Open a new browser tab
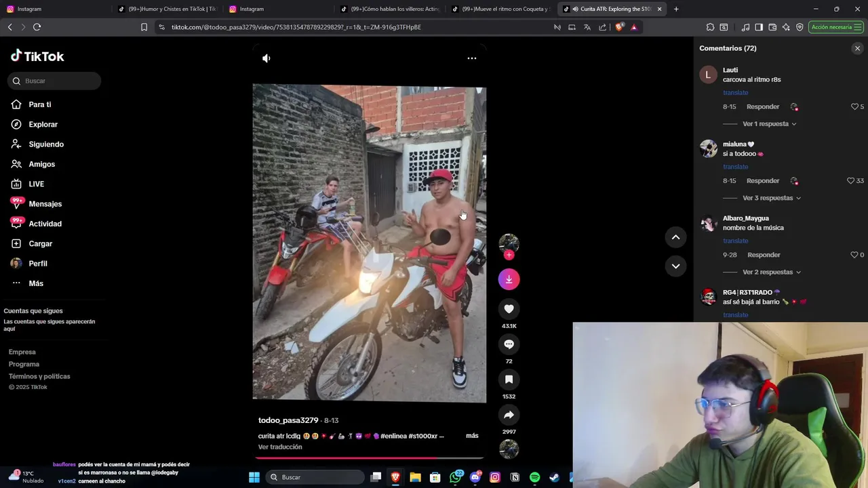 click(676, 9)
